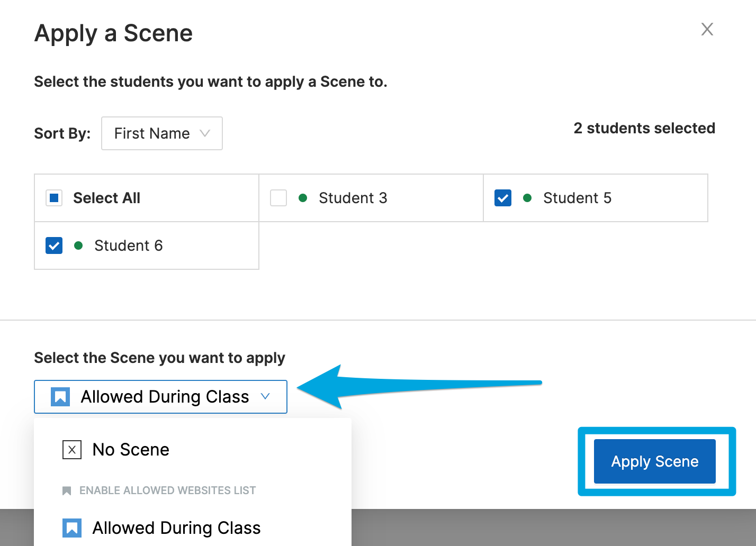Click the Apply Scene button
The image size is (756, 546).
point(655,461)
